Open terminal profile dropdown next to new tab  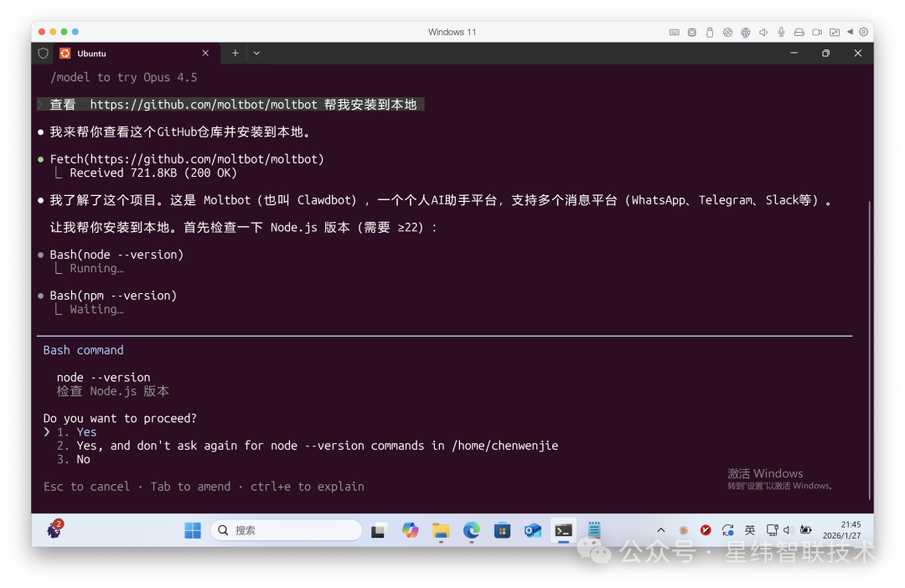tap(256, 53)
